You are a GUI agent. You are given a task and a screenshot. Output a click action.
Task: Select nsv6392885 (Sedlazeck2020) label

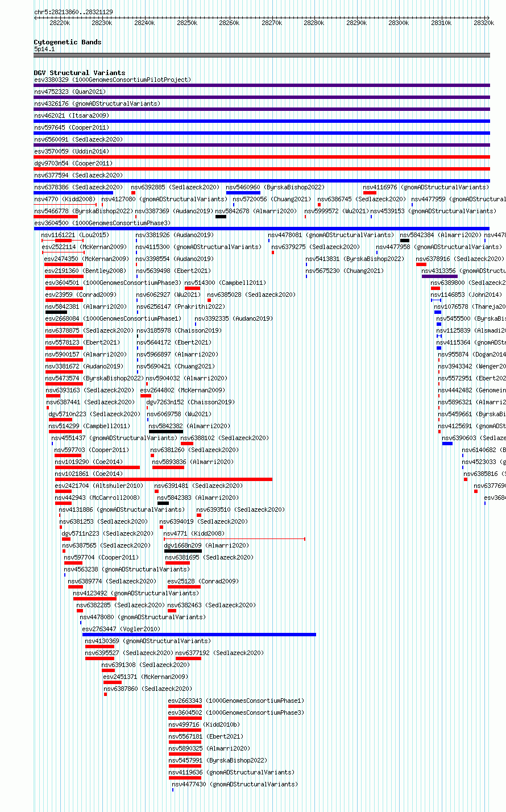click(x=175, y=187)
